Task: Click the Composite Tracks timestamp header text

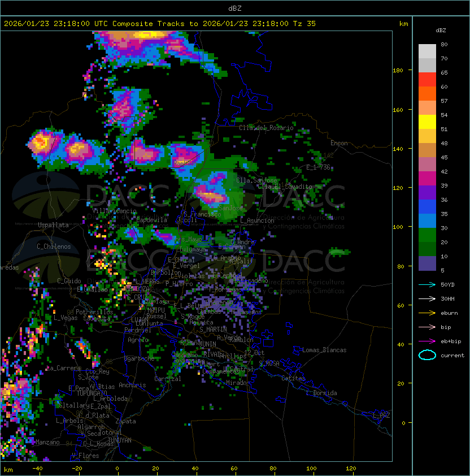Action: click(x=160, y=24)
